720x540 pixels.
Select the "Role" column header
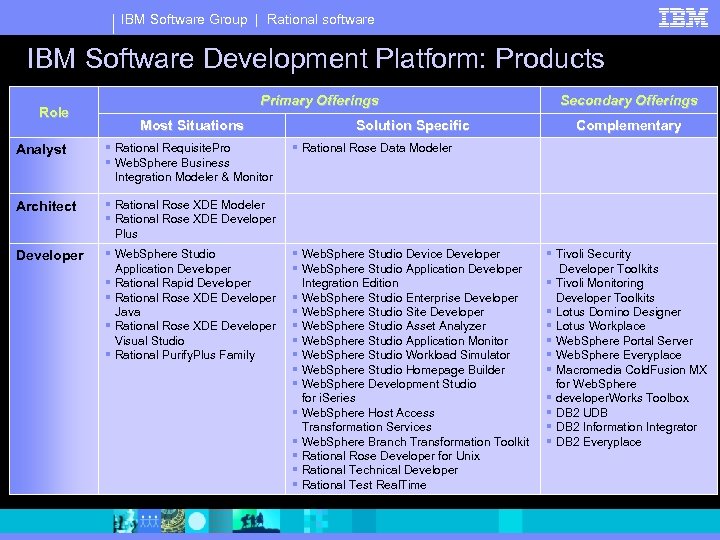(54, 112)
